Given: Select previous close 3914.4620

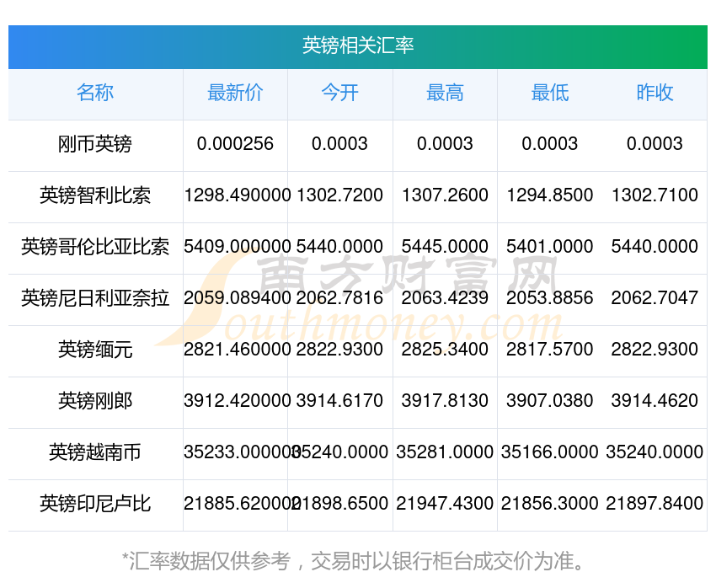Looking at the screenshot, I should (x=655, y=401).
